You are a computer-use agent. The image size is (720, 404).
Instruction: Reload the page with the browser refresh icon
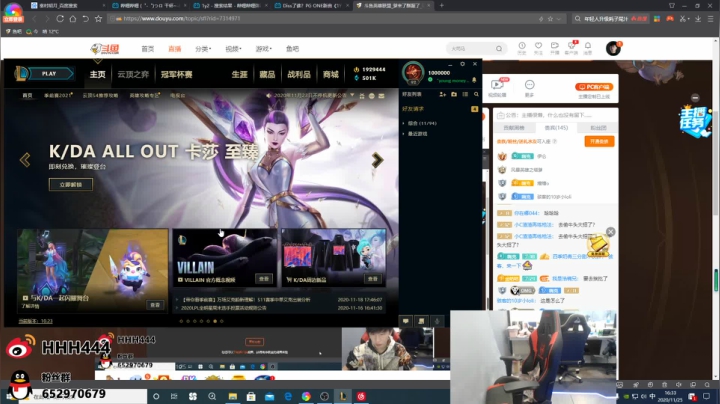pyautogui.click(x=60, y=19)
